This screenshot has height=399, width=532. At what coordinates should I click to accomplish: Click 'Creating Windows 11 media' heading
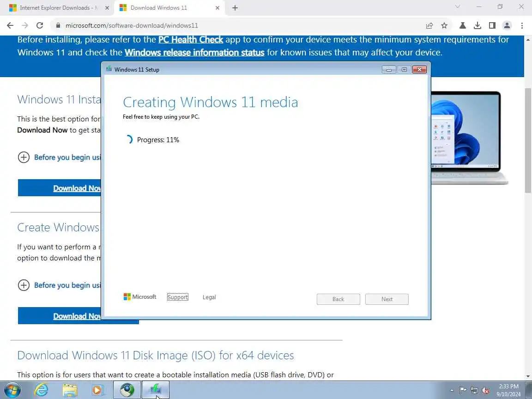tap(211, 102)
